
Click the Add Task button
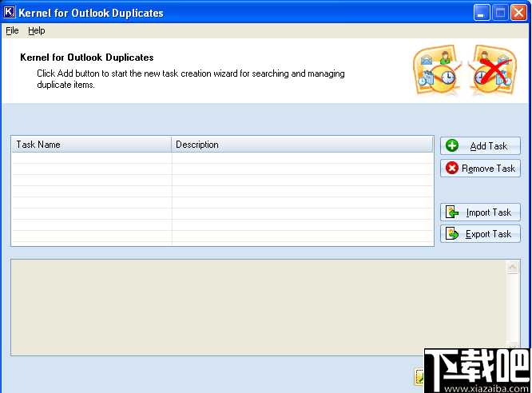tap(480, 146)
